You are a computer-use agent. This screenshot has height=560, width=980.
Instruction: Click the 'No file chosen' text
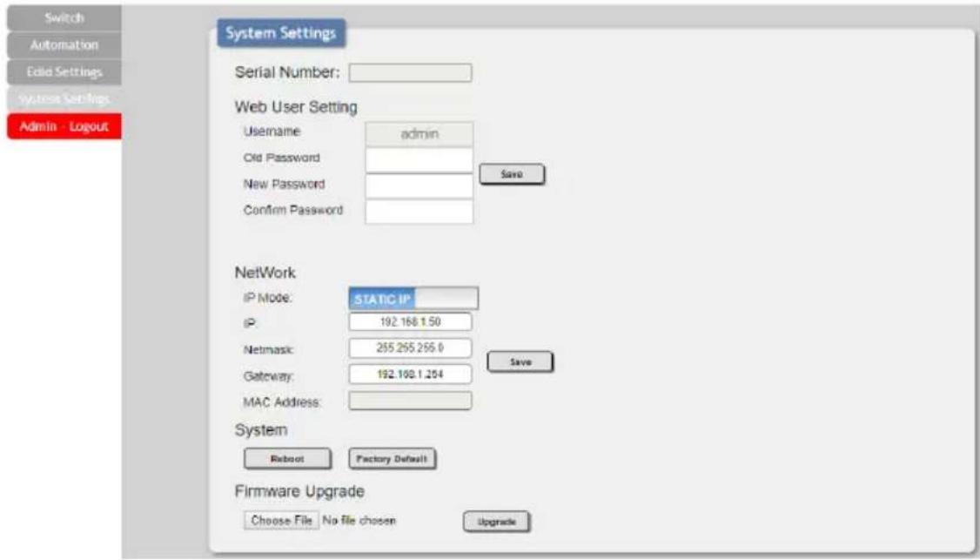click(x=359, y=521)
